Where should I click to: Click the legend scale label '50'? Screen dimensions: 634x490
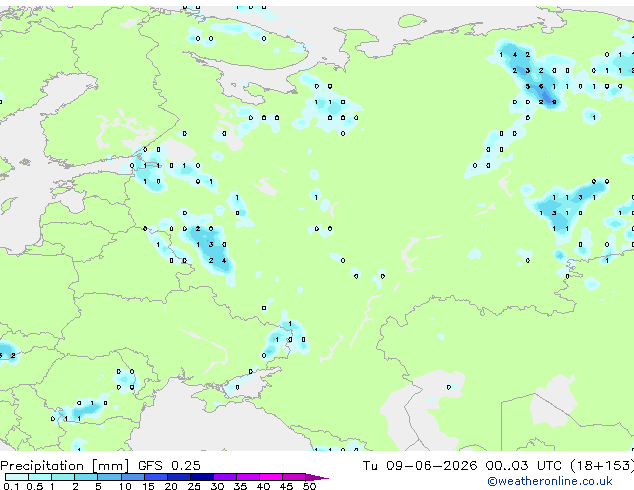point(309,486)
